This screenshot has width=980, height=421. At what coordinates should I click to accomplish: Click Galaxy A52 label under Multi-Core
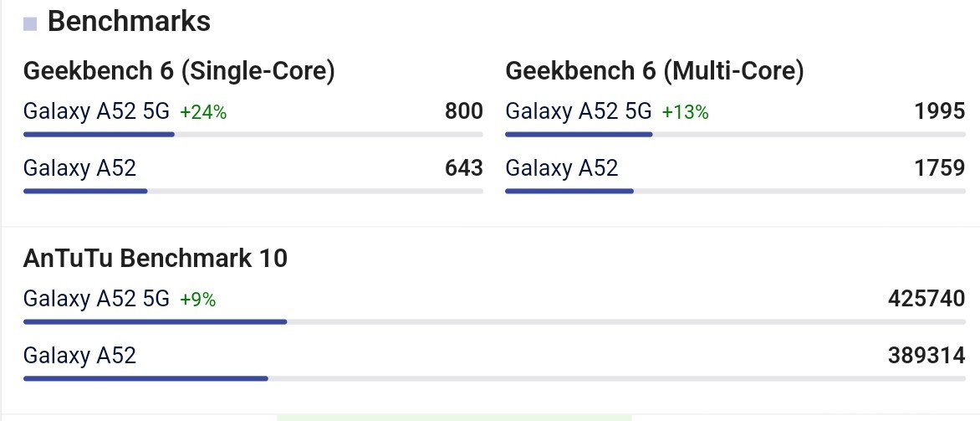[561, 167]
